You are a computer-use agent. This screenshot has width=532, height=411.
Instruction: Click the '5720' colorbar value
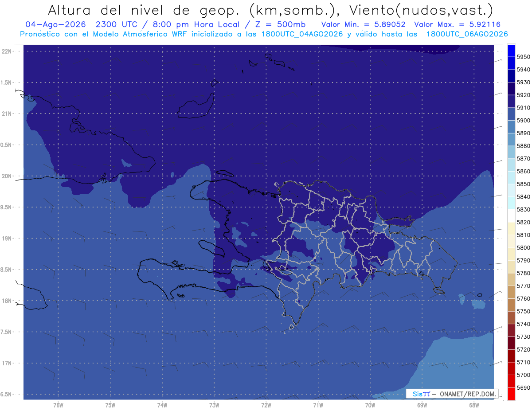tap(523, 349)
